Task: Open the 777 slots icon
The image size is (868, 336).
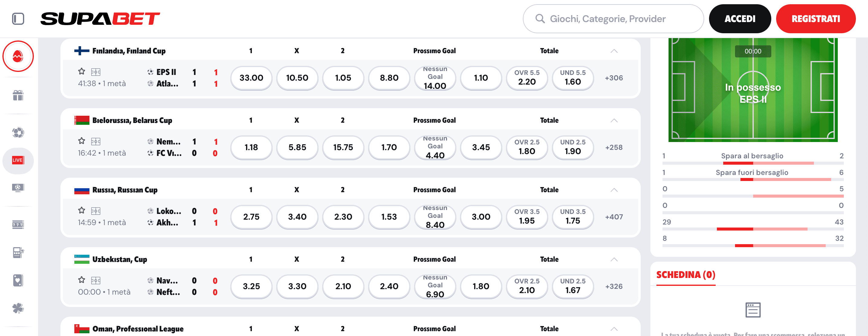Action: pos(18,225)
